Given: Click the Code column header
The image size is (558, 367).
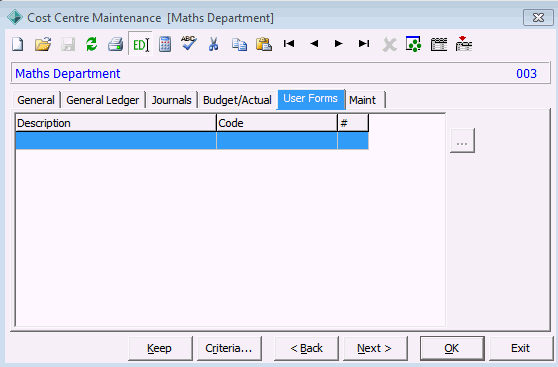Looking at the screenshot, I should coord(277,123).
